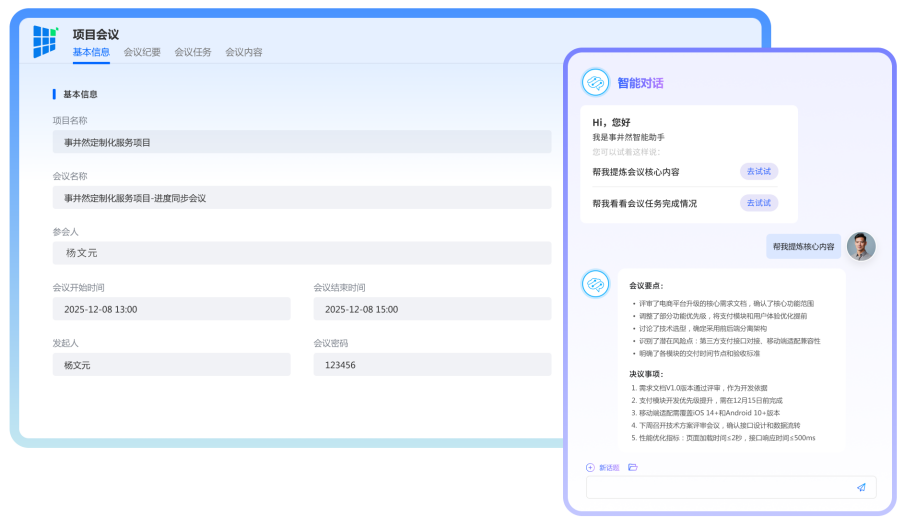Click the 项目会议 page title
The image size is (904, 523).
point(96,34)
